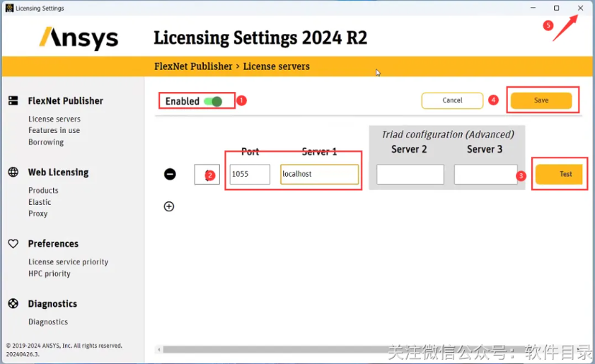
Task: Click the Diagnostics lifebuoy icon
Action: [x=13, y=304]
